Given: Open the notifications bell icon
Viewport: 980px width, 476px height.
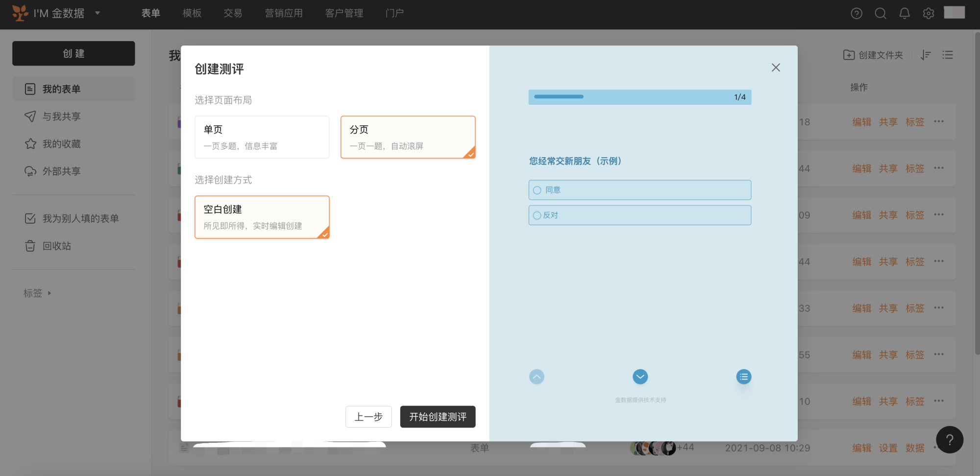Looking at the screenshot, I should click(905, 13).
